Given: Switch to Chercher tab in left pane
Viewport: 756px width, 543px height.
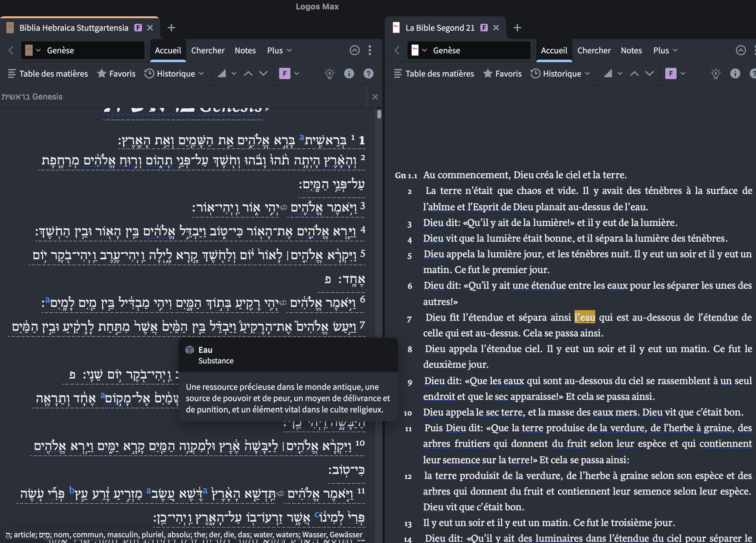Looking at the screenshot, I should pyautogui.click(x=208, y=50).
